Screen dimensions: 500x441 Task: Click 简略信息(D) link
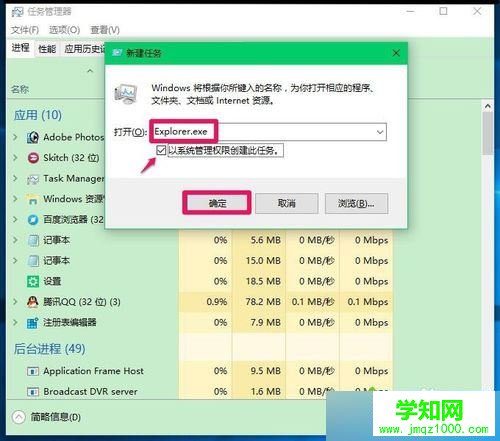click(55, 417)
